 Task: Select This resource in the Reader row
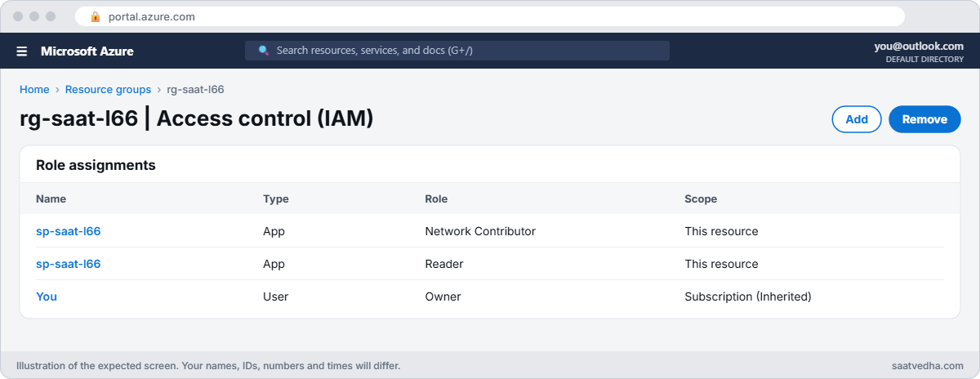click(721, 264)
